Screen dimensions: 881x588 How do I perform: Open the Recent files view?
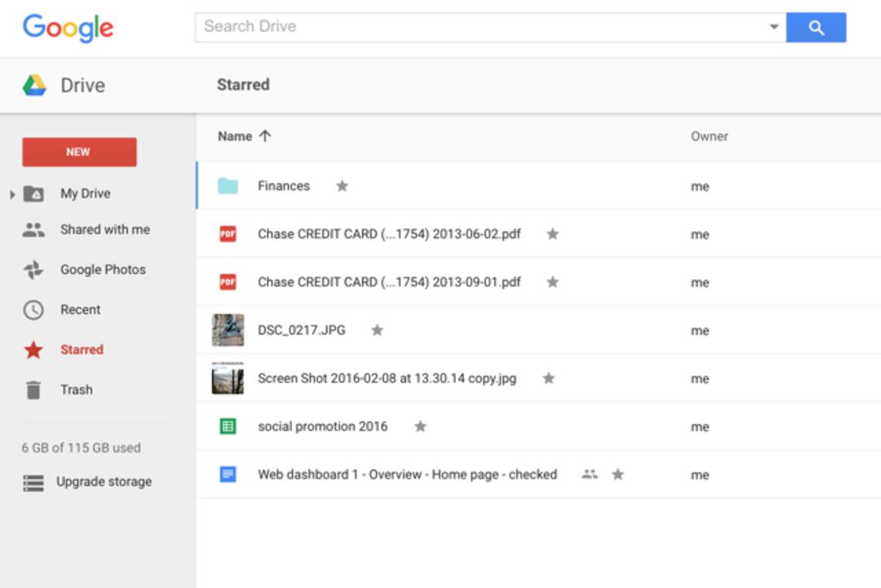tap(80, 309)
